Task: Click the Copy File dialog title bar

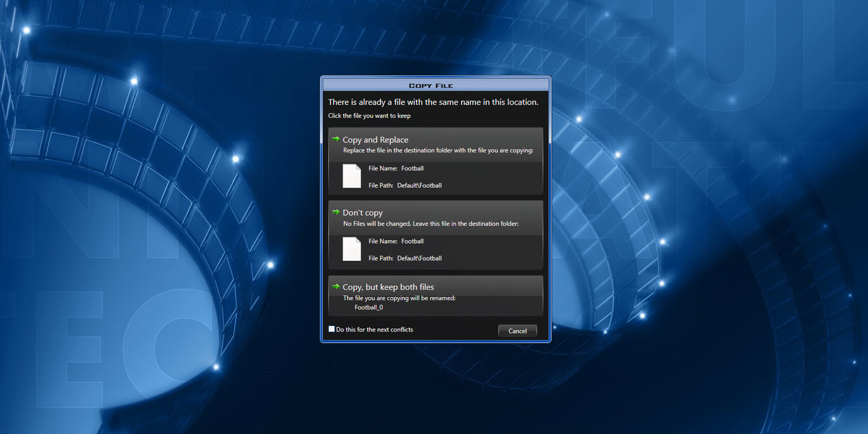Action: click(431, 85)
